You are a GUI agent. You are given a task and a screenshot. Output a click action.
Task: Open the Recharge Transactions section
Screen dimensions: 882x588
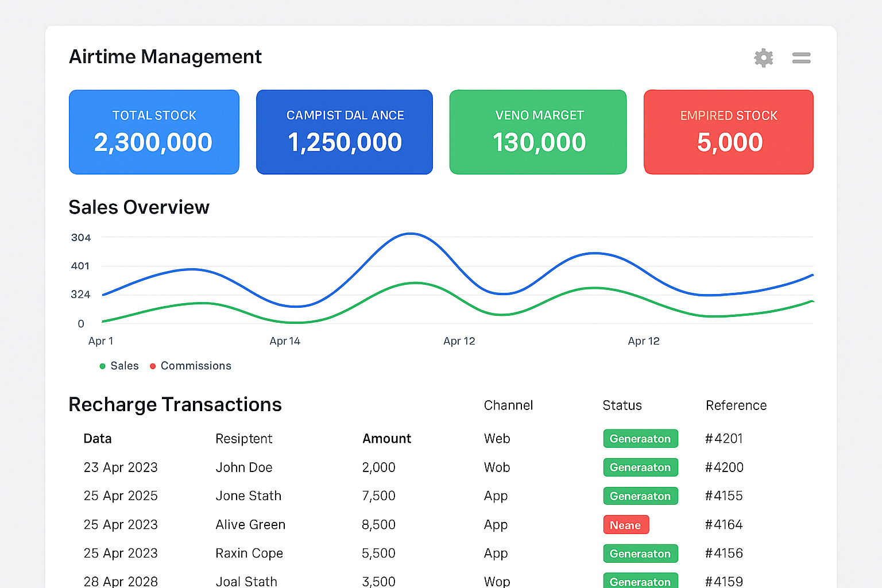[175, 405]
